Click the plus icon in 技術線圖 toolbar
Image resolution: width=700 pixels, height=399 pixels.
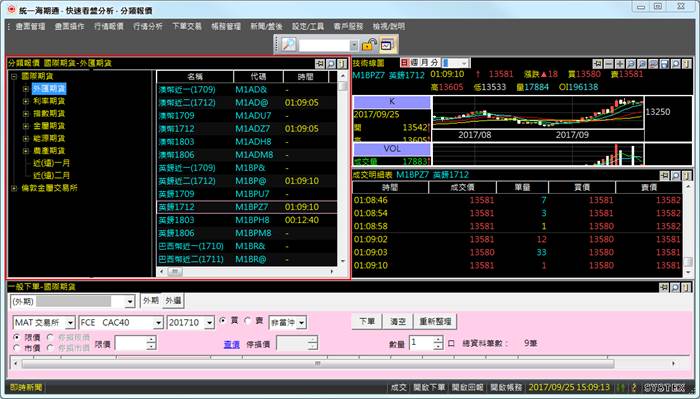[620, 64]
